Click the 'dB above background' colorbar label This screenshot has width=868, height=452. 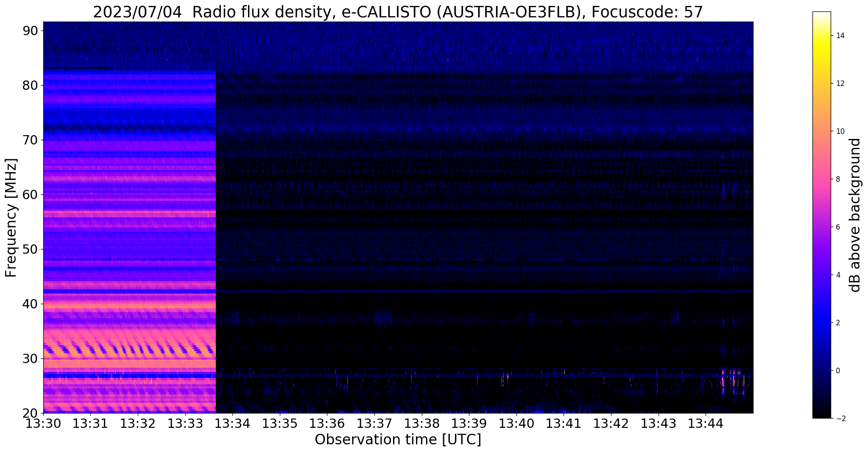click(x=855, y=215)
